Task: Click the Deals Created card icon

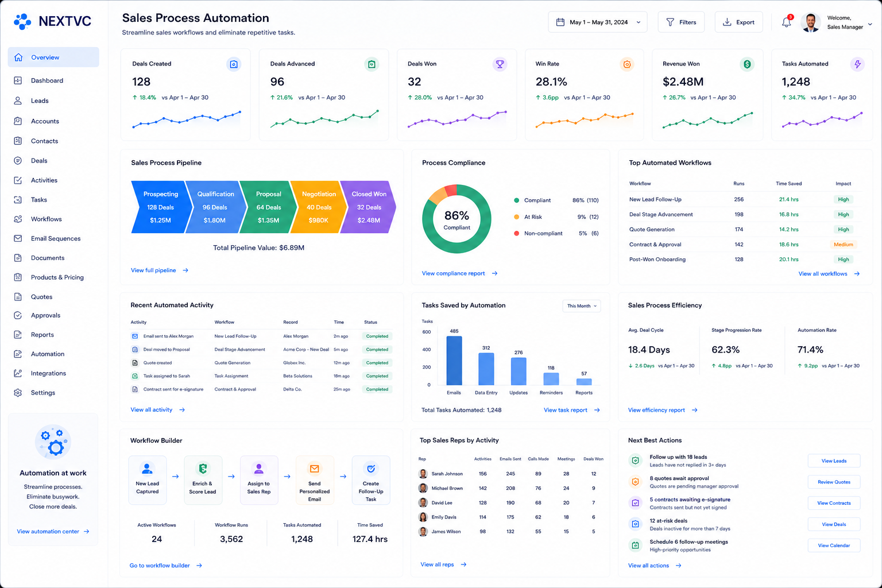Action: (x=234, y=64)
